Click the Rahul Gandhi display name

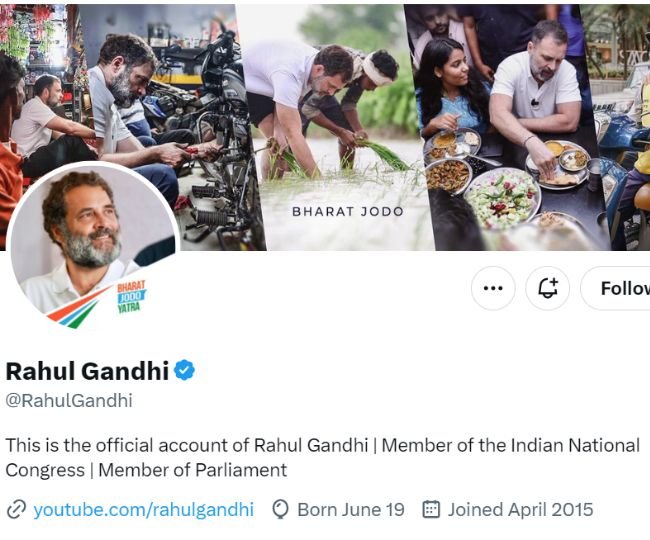pos(87,371)
